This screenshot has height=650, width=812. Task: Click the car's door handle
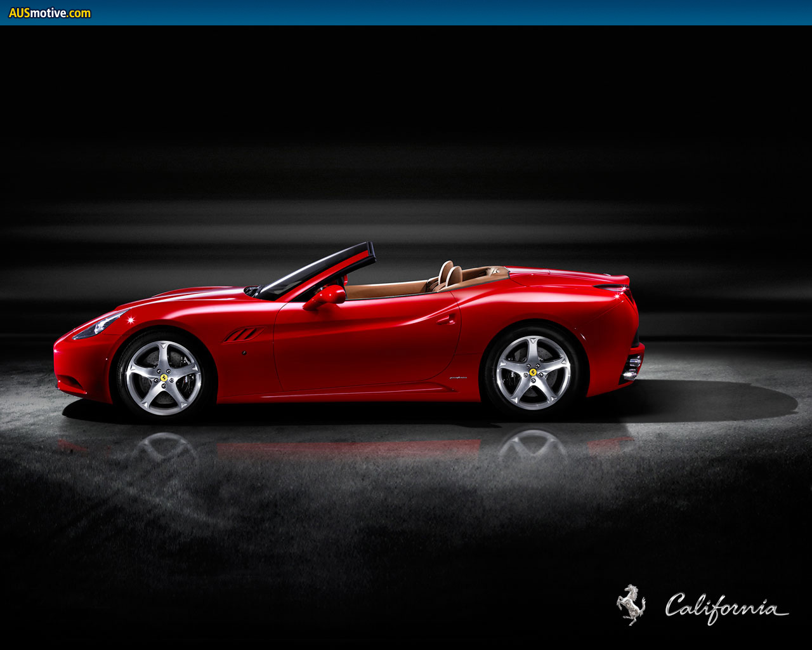coord(447,319)
